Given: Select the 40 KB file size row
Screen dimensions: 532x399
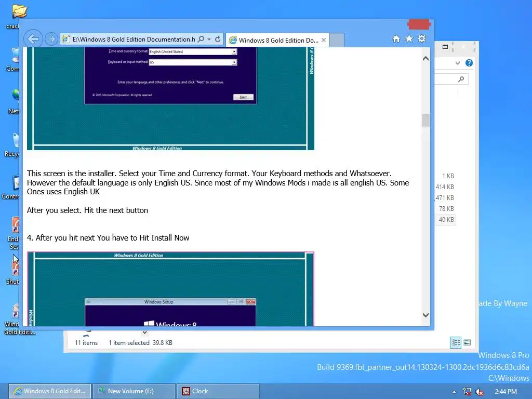Looking at the screenshot, I should click(x=446, y=220).
